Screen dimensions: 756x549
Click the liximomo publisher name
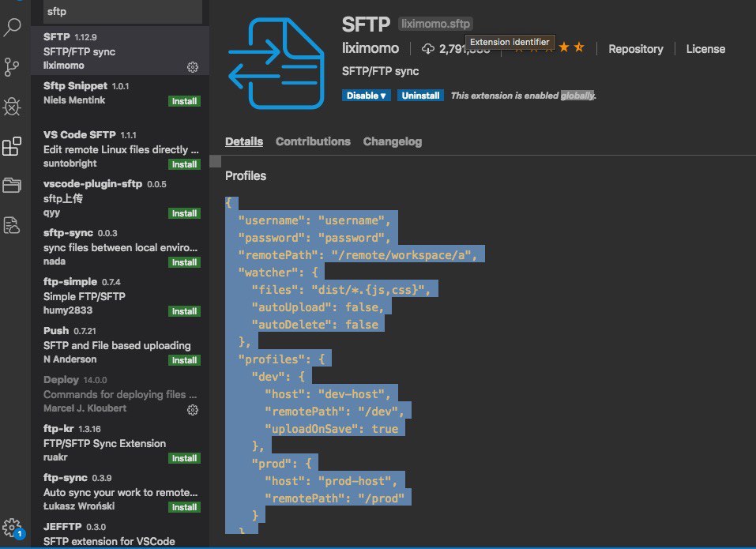[370, 48]
